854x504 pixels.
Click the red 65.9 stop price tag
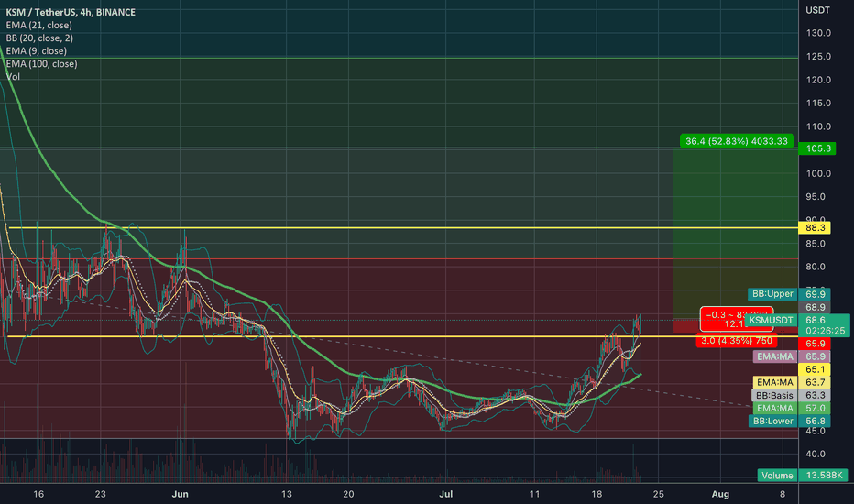(815, 344)
